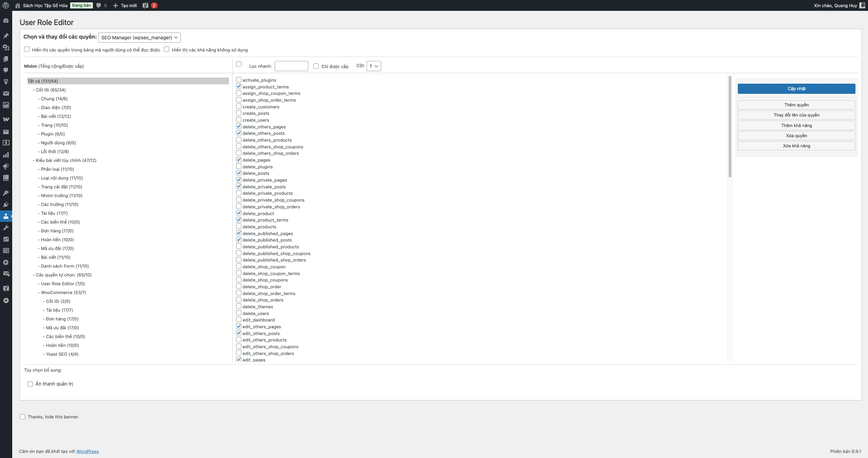Open the WooCommerce 'W' sidebar icon
Viewport: 868px width, 458px height.
(6, 119)
